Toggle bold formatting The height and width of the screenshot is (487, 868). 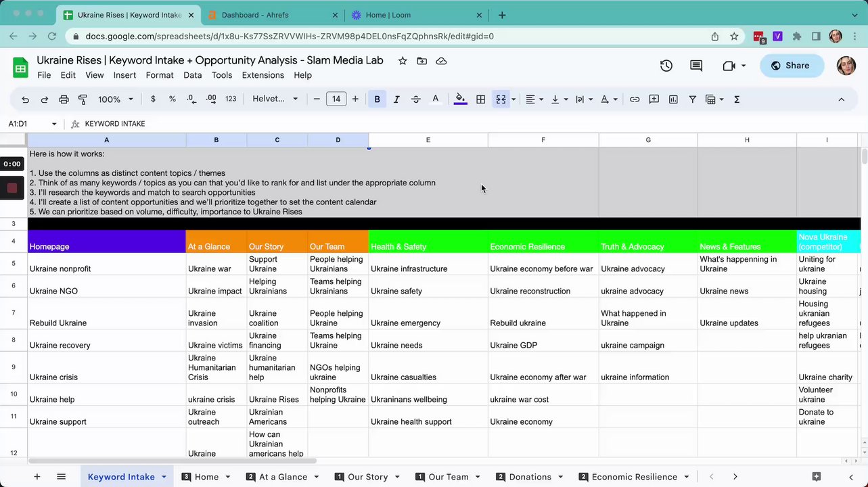pyautogui.click(x=377, y=99)
